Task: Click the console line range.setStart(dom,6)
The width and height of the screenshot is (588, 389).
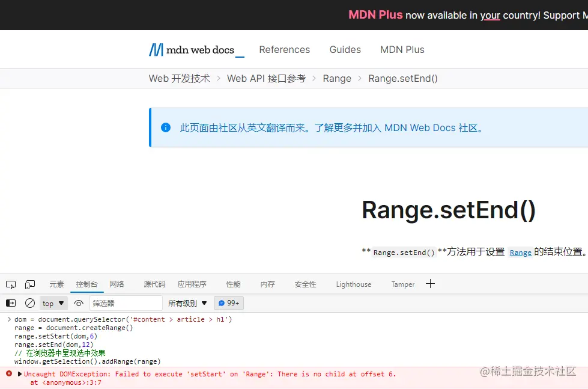Action: (55, 336)
